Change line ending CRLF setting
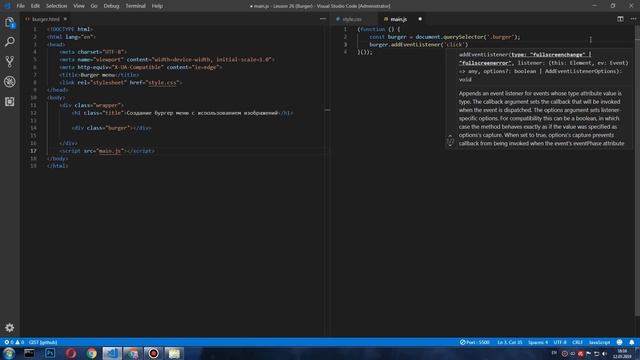640x360 pixels. 577,342
